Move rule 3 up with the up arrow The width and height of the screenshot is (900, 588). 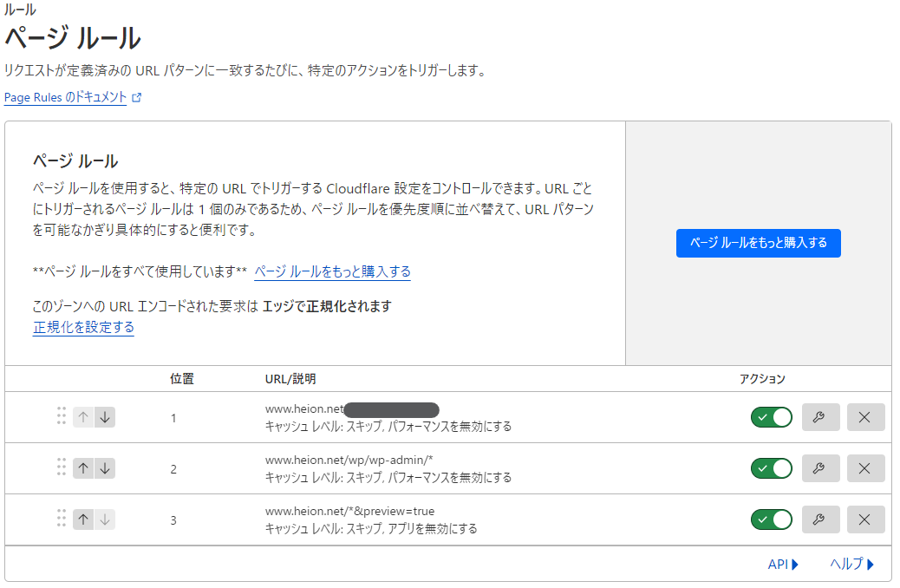point(83,519)
